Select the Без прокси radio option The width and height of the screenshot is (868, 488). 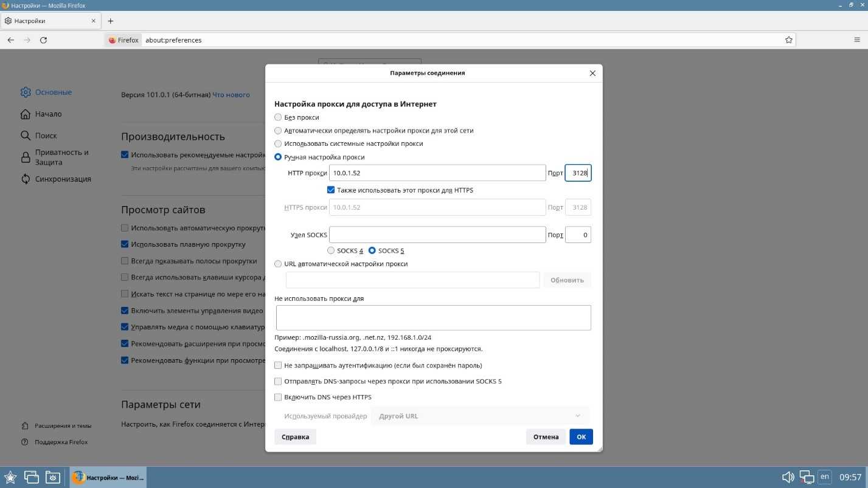point(278,117)
